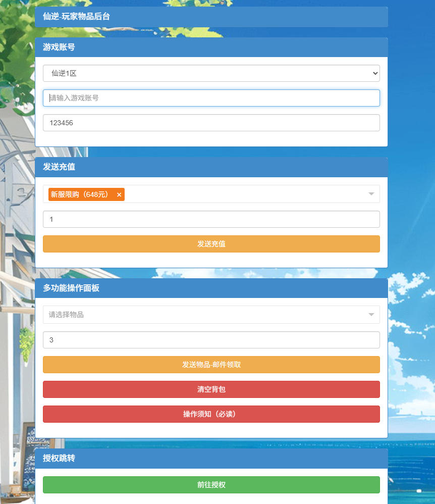Click the 请选择物品 placeholder text

point(66,315)
